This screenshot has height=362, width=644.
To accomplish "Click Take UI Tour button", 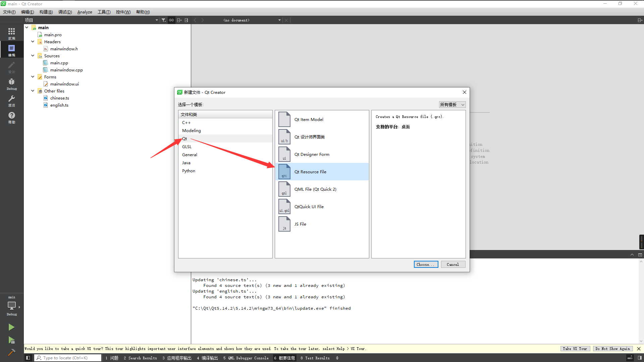I will [x=575, y=349].
